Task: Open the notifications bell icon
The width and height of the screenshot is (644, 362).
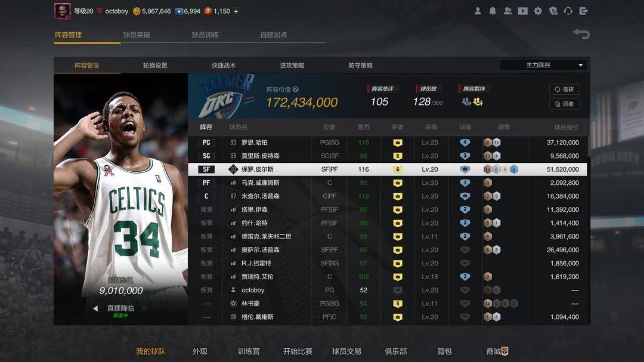Action: coord(493,11)
